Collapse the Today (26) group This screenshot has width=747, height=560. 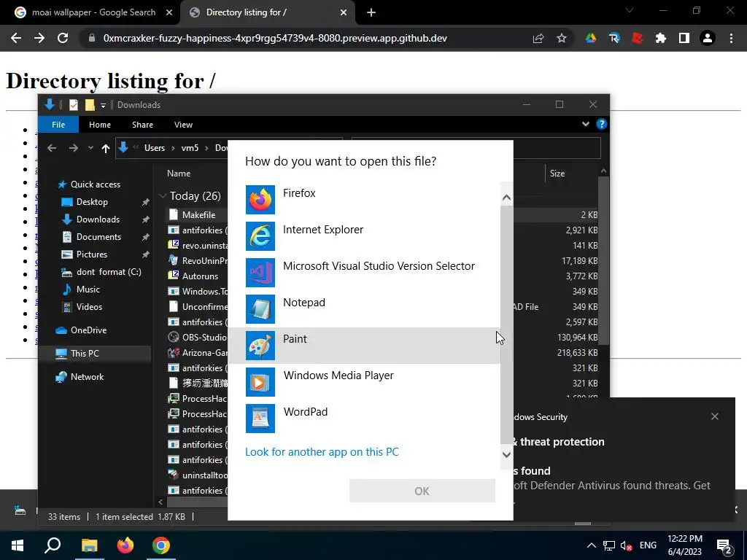163,195
